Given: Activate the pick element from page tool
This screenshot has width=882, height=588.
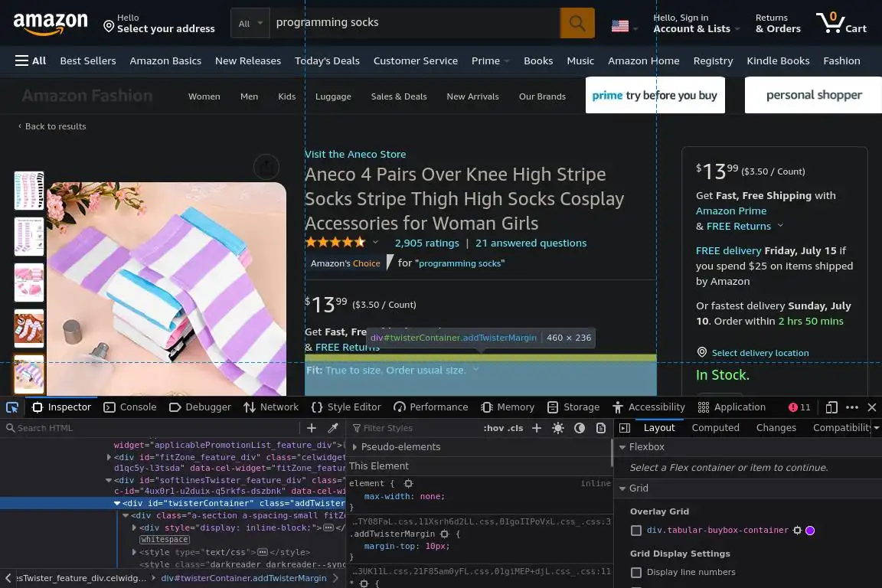Looking at the screenshot, I should (x=11, y=407).
